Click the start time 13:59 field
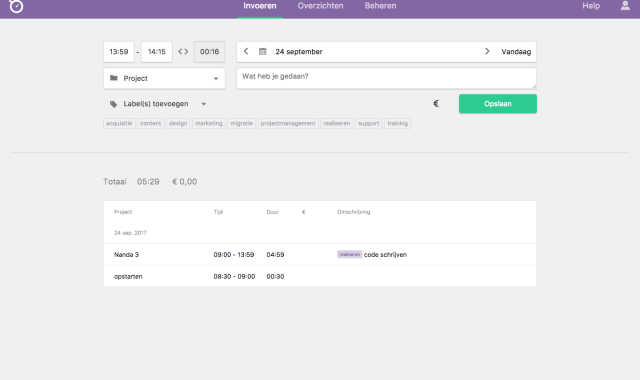This screenshot has width=640, height=380. (x=119, y=52)
